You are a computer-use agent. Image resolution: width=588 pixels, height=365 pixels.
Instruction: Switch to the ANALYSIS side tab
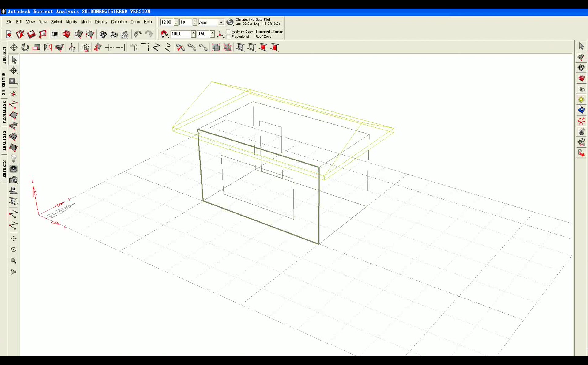4,141
